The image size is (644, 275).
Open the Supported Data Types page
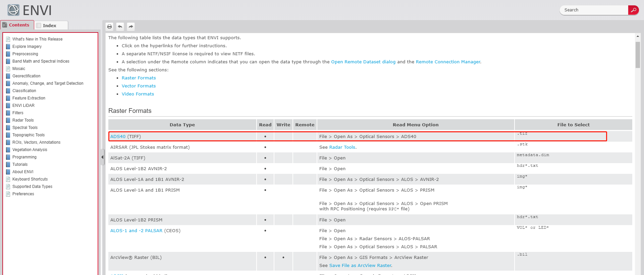coord(33,187)
